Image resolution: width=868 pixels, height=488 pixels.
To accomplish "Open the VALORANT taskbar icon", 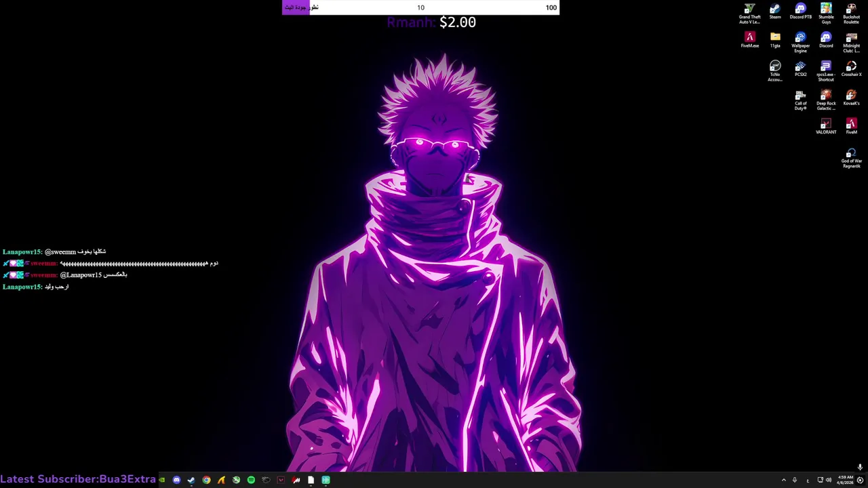I will 281,480.
